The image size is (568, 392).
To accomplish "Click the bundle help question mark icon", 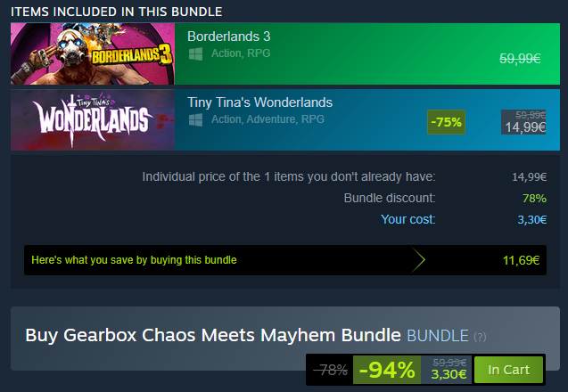I will [x=480, y=337].
